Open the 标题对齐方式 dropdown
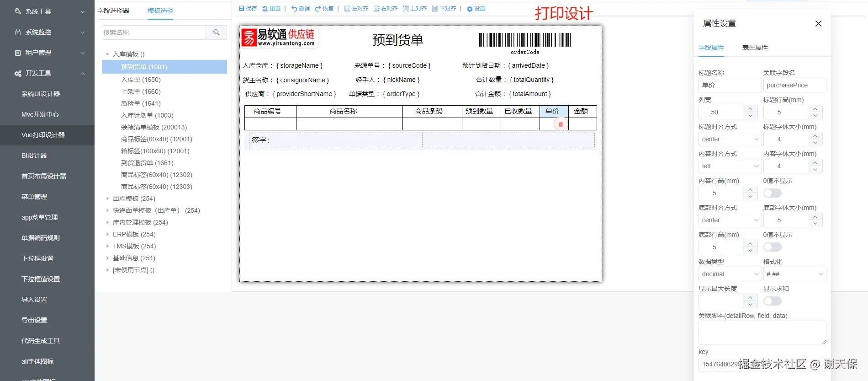The image size is (868, 381). (x=730, y=139)
